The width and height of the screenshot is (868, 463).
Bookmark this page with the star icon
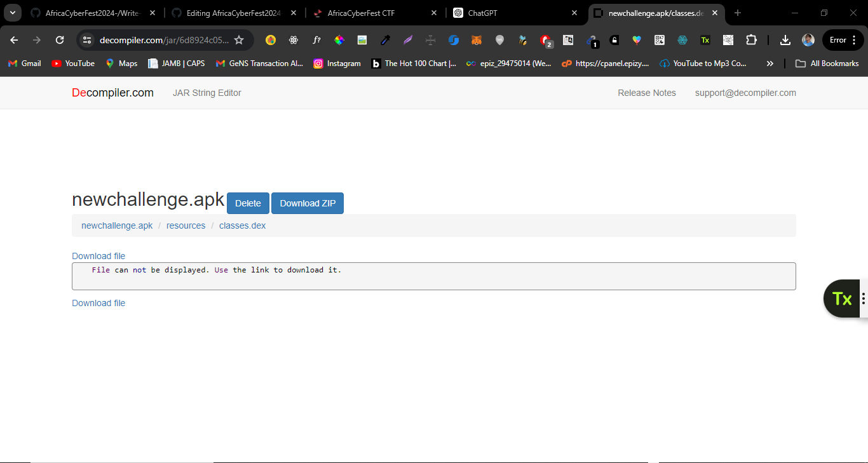[239, 40]
